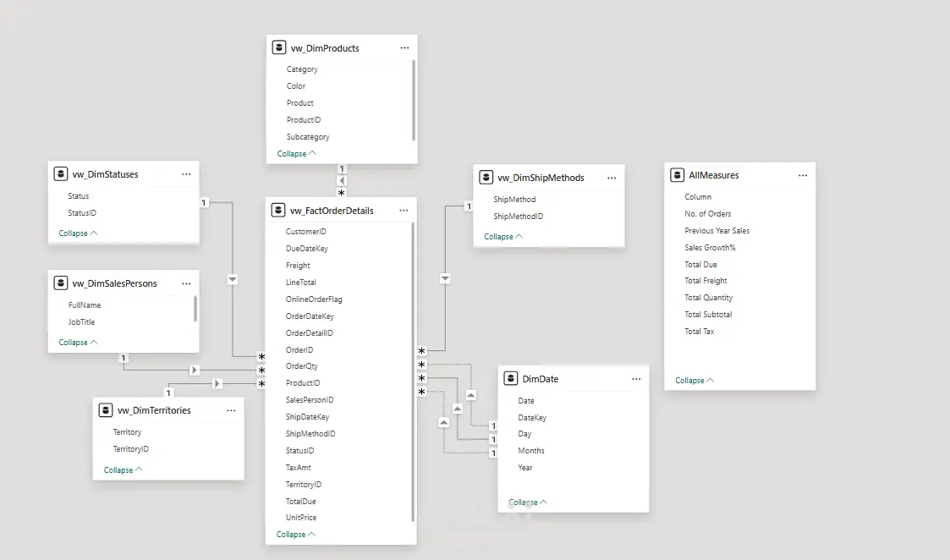The height and width of the screenshot is (560, 950).
Task: Select the ShipMethod field in vw_DimShipMethods
Action: tap(514, 199)
